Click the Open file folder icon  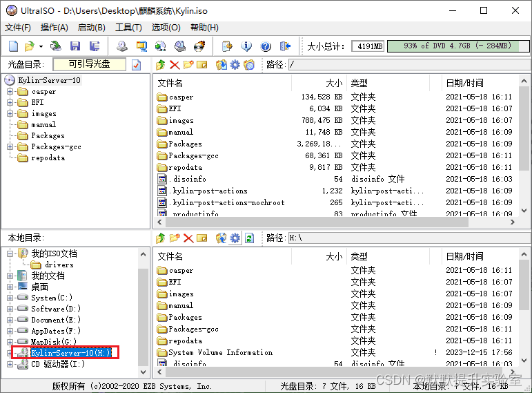coord(29,46)
